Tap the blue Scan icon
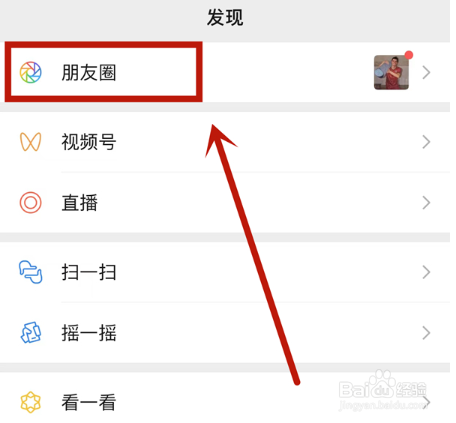The image size is (456, 423). click(31, 272)
